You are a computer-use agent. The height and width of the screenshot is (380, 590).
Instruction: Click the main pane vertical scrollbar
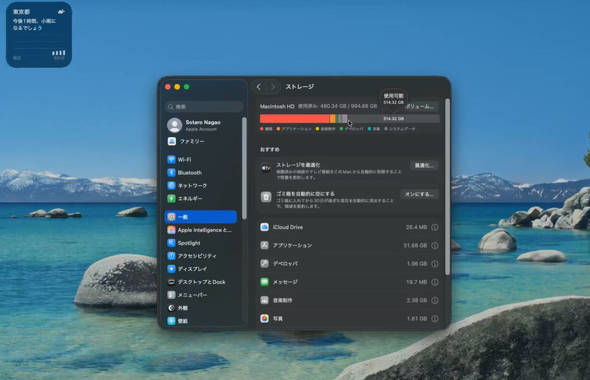[x=447, y=187]
